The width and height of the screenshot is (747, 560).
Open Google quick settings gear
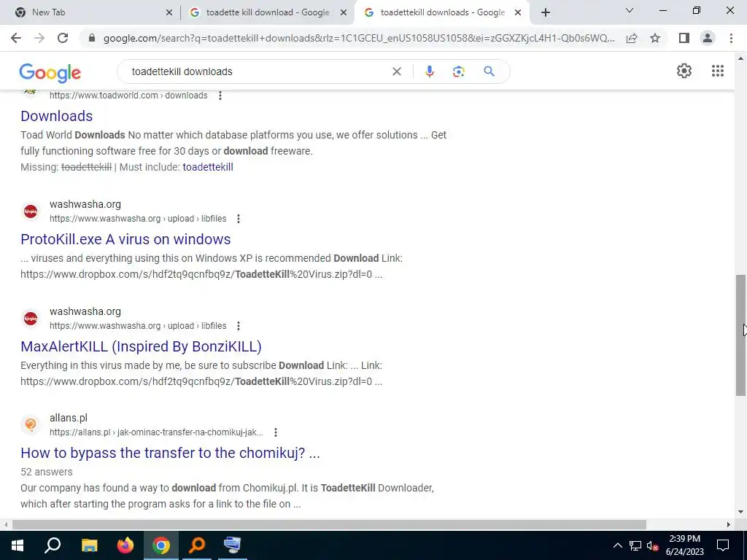coord(684,71)
